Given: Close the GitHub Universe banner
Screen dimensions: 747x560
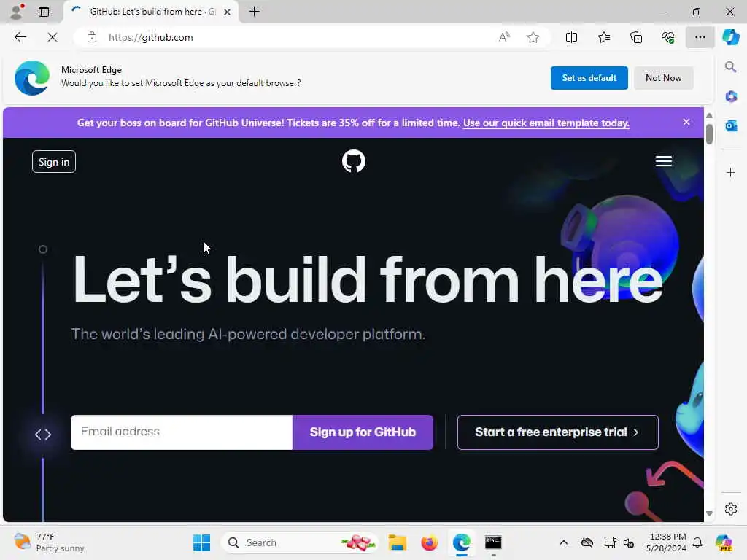Looking at the screenshot, I should click(x=686, y=122).
